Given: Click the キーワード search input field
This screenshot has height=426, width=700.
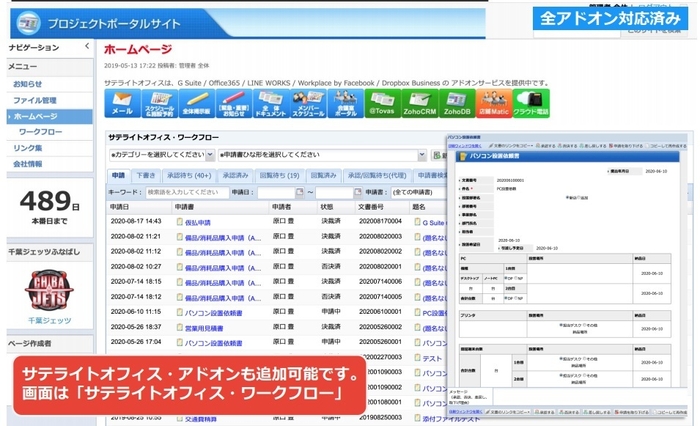Looking at the screenshot, I should 186,192.
